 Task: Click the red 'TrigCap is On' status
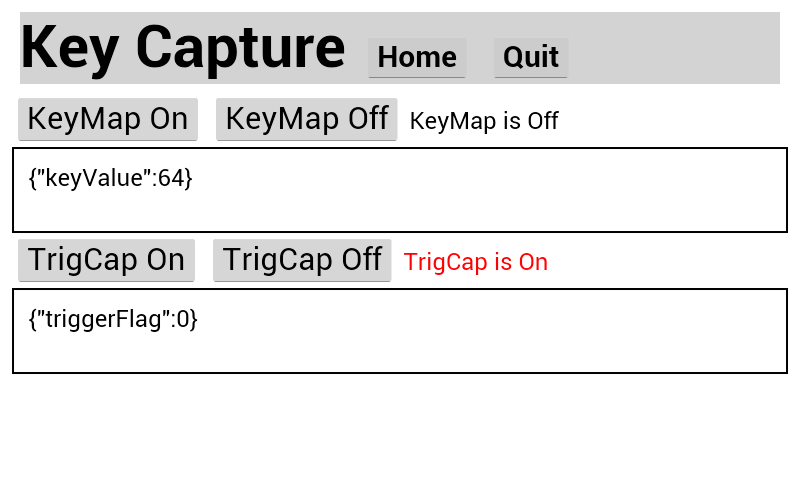point(476,262)
